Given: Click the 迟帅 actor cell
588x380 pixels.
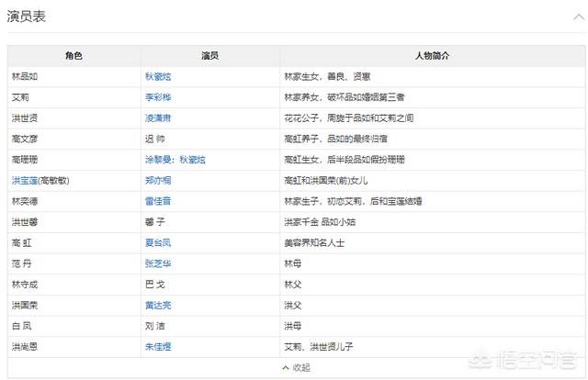Looking at the screenshot, I should [x=157, y=139].
